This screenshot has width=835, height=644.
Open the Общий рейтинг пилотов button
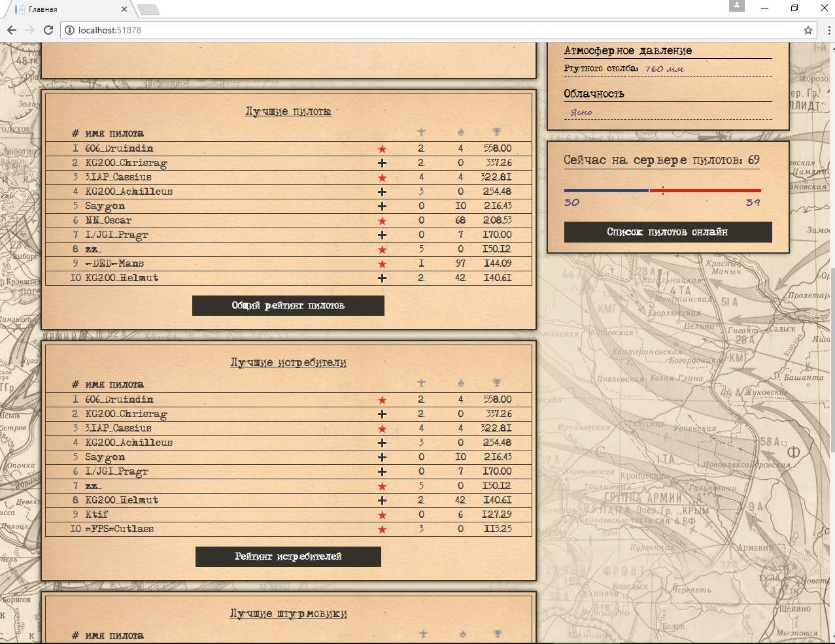(288, 305)
